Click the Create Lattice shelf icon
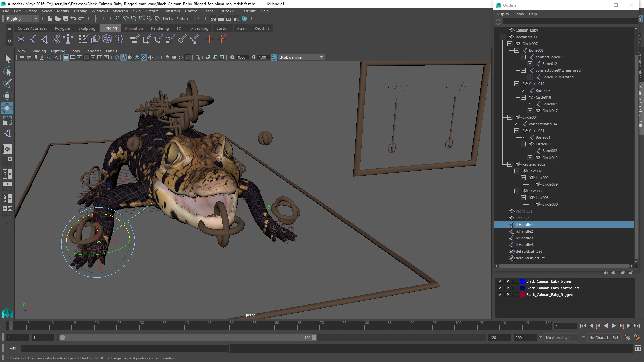Image resolution: width=644 pixels, height=362 pixels. point(107,39)
